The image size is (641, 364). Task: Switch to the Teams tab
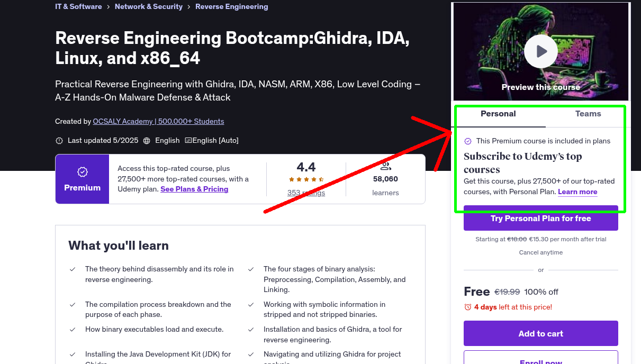point(588,114)
